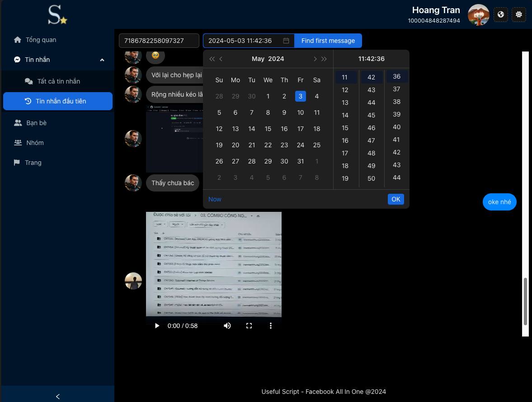Click the globe language icon
The width and height of the screenshot is (532, 402).
(500, 14)
